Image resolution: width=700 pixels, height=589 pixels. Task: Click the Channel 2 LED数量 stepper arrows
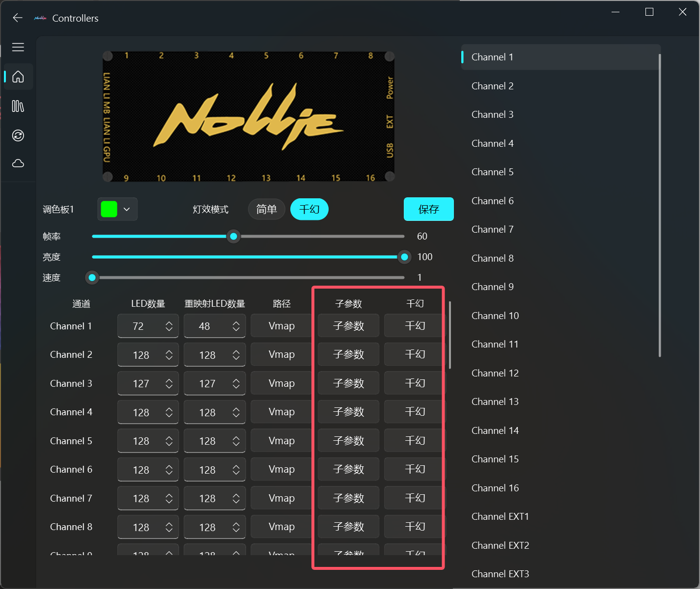pos(169,355)
